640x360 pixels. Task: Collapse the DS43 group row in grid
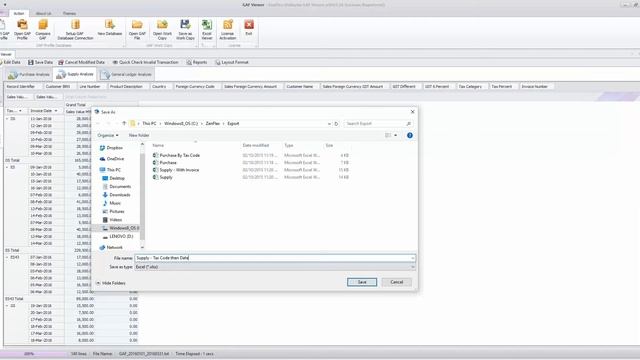pos(7,258)
